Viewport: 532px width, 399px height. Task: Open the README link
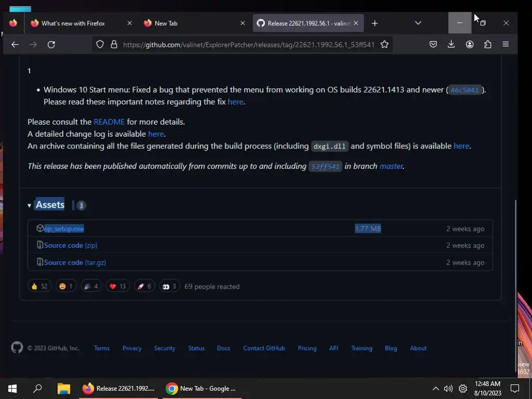click(x=109, y=122)
